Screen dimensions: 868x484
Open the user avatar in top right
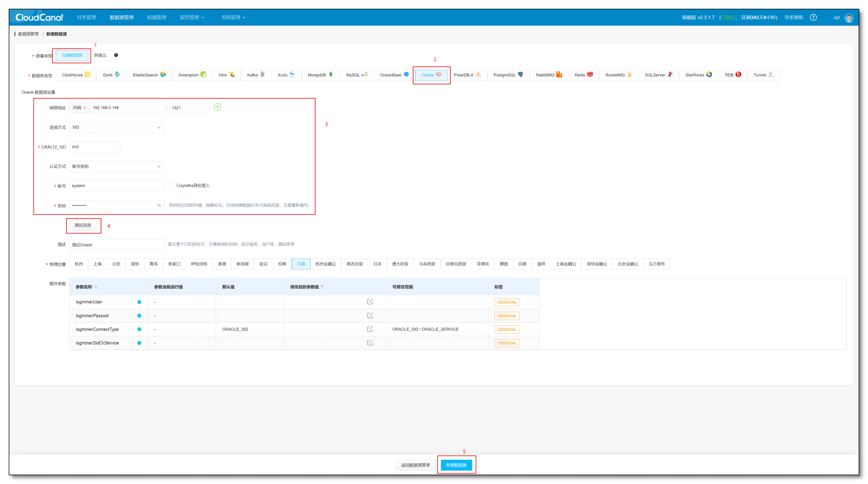(x=849, y=17)
